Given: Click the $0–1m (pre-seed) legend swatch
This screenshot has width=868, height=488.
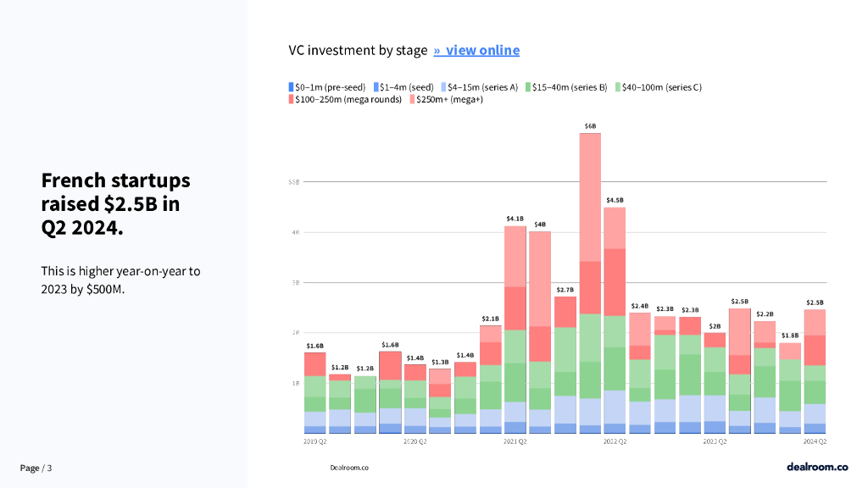Looking at the screenshot, I should pos(291,87).
